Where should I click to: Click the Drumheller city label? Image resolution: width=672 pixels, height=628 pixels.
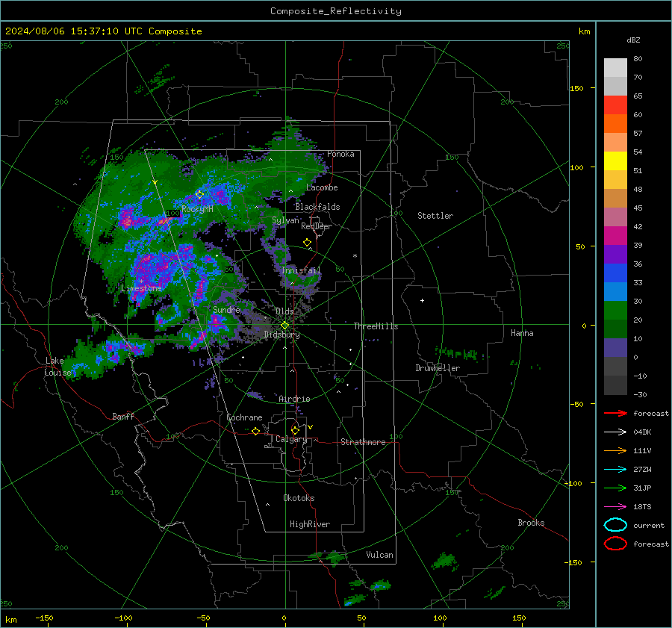point(438,368)
